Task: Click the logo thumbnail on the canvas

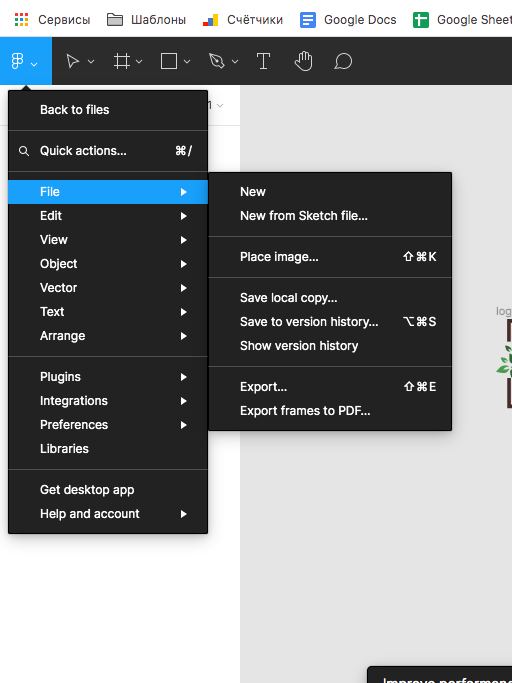Action: click(x=505, y=364)
